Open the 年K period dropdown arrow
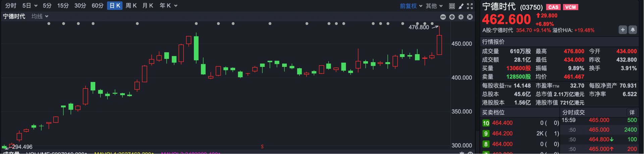This screenshot has width=644, height=154. click(176, 6)
